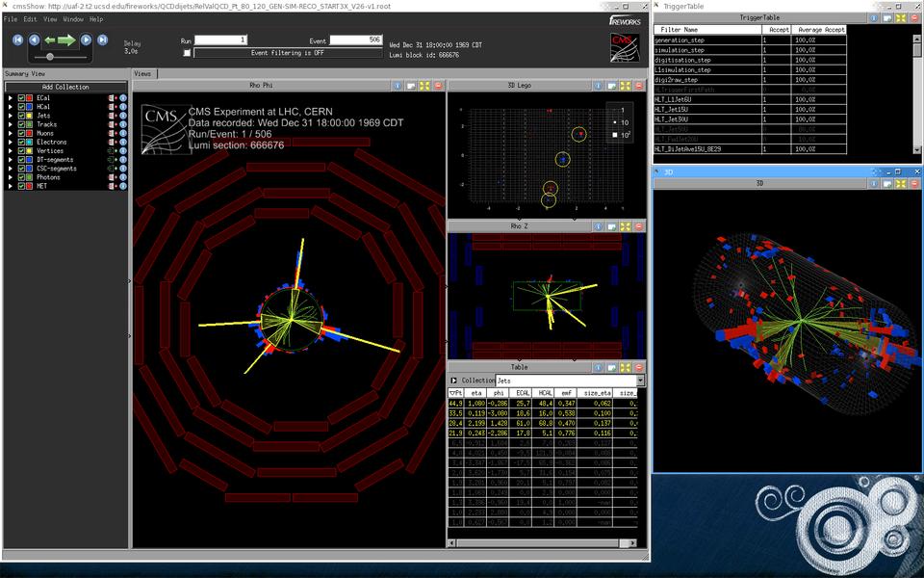This screenshot has height=578, width=924.
Task: Enable the event filtering checkbox
Action: coord(187,53)
